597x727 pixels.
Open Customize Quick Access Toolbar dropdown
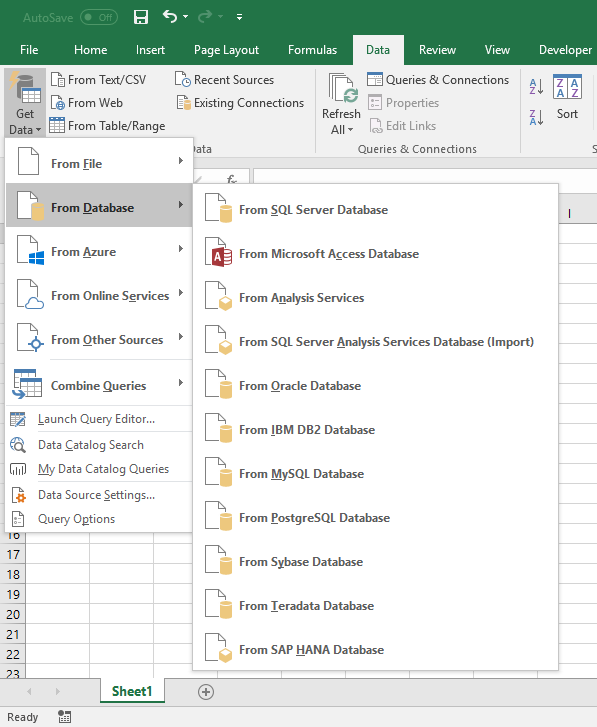pos(239,17)
